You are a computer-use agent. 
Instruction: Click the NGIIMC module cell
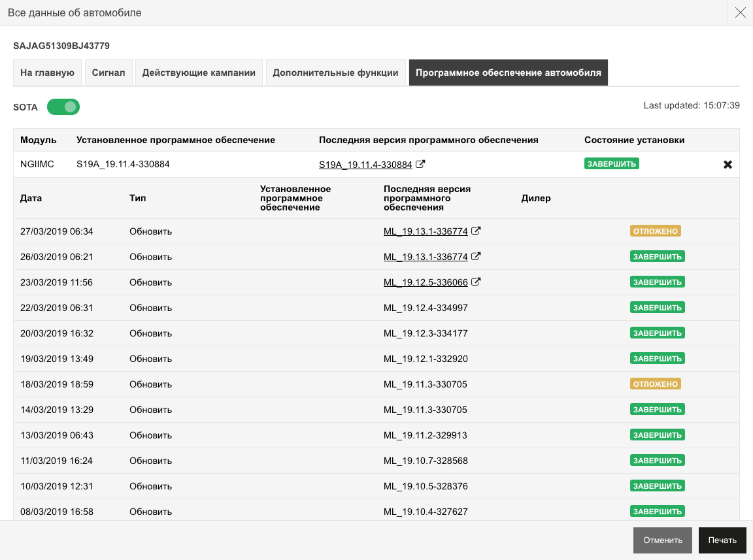coord(37,164)
